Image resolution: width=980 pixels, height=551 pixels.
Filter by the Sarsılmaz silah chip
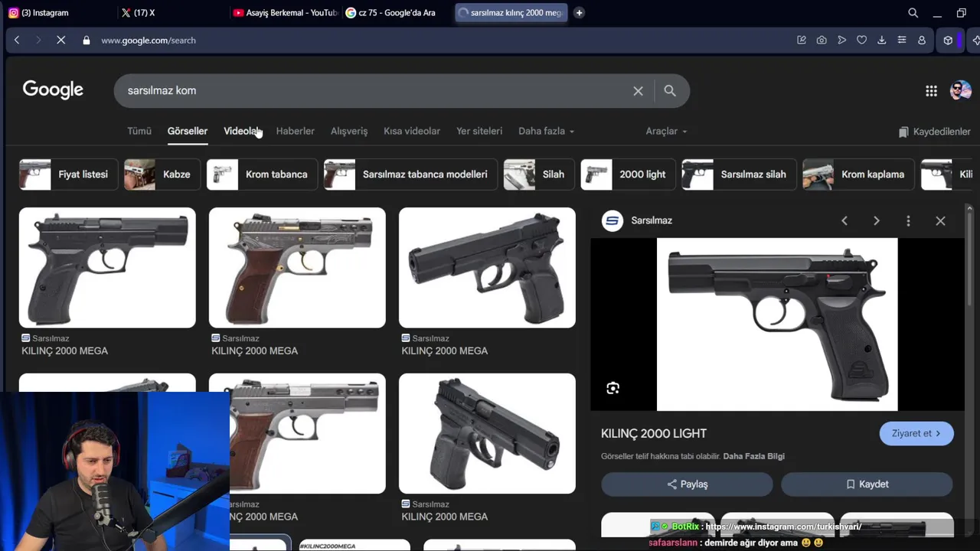[740, 174]
